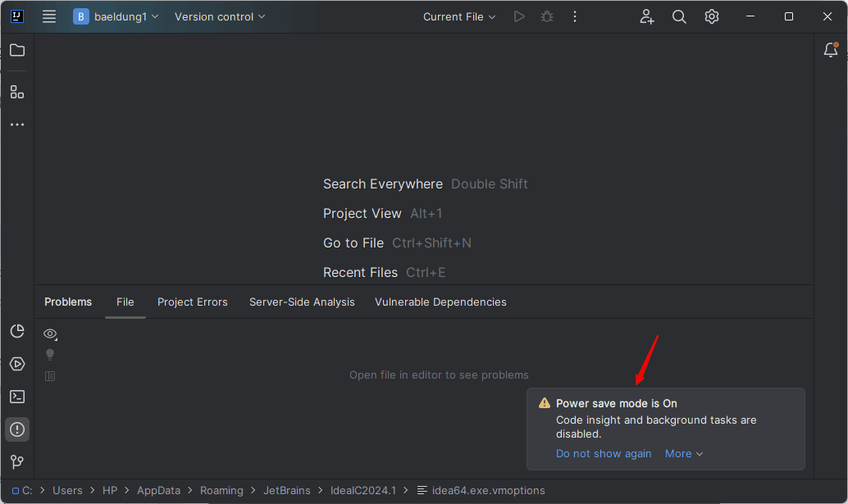848x504 pixels.
Task: Select JetBrains folder in the breadcrumb path
Action: click(x=287, y=491)
